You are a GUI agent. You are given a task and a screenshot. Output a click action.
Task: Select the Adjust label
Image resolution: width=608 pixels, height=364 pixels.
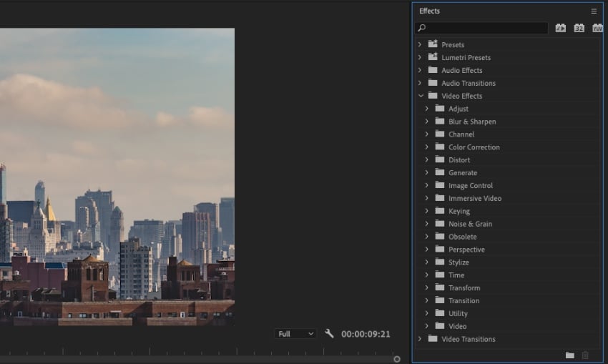459,109
